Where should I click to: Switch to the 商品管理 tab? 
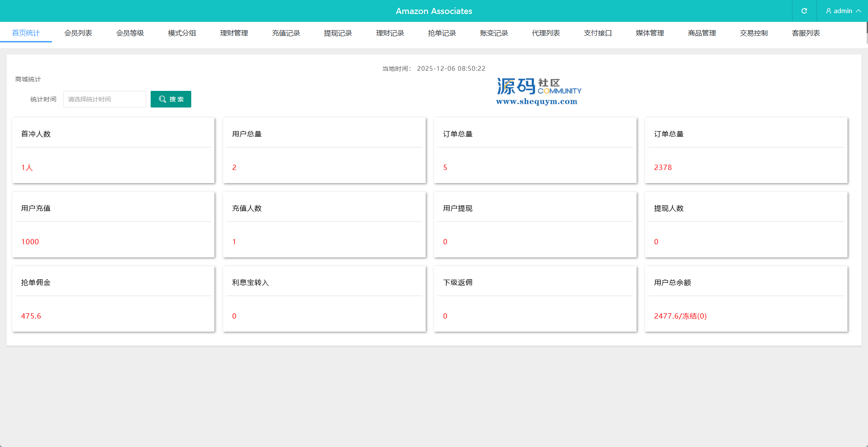[x=702, y=33]
